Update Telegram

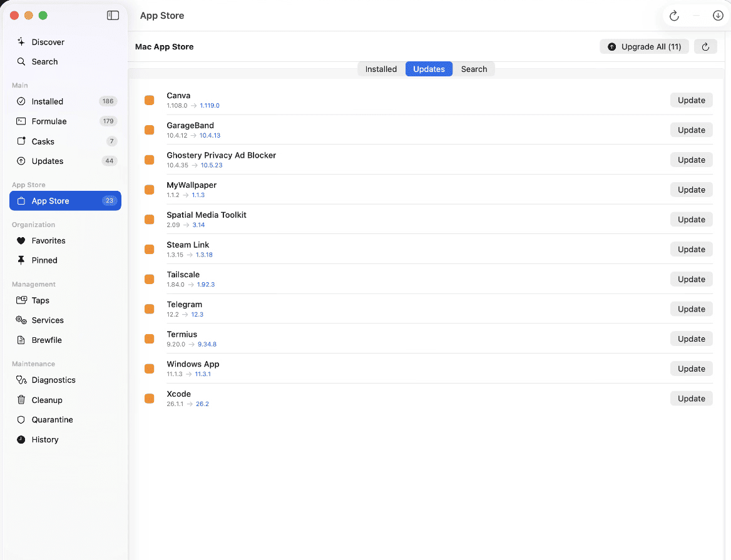pyautogui.click(x=692, y=309)
